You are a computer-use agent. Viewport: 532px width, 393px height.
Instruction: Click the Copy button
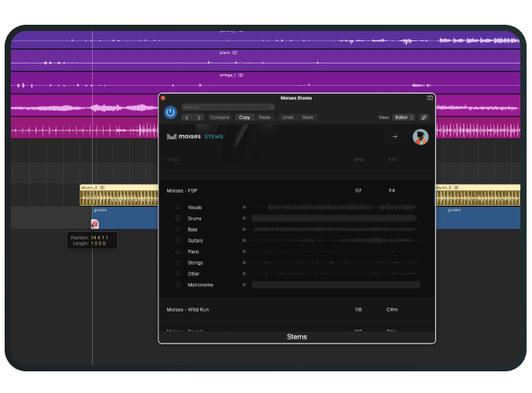point(244,118)
